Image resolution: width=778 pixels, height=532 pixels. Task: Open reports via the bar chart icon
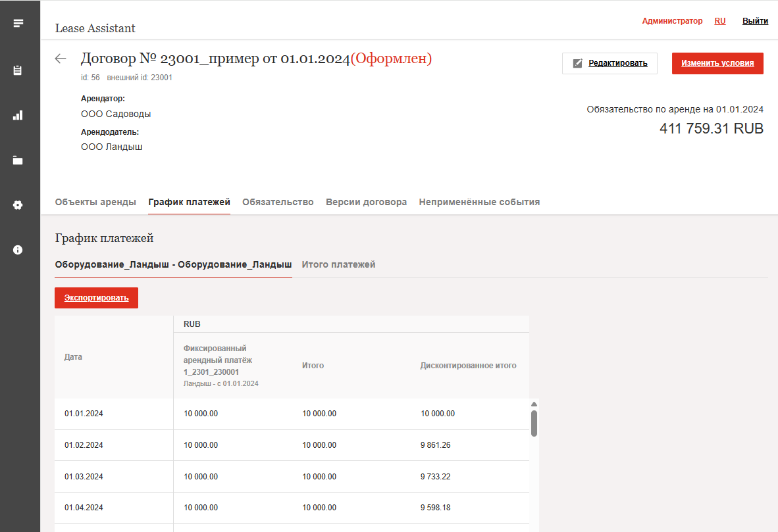(18, 115)
